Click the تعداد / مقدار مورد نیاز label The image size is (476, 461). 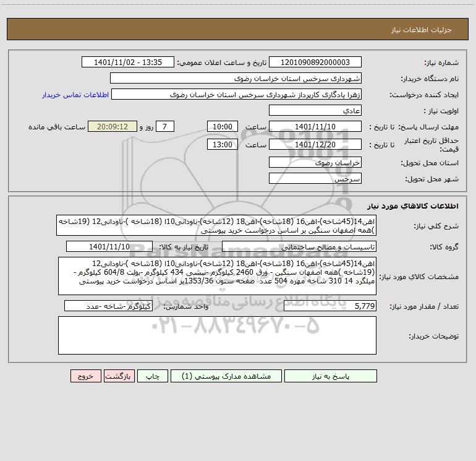[424, 306]
